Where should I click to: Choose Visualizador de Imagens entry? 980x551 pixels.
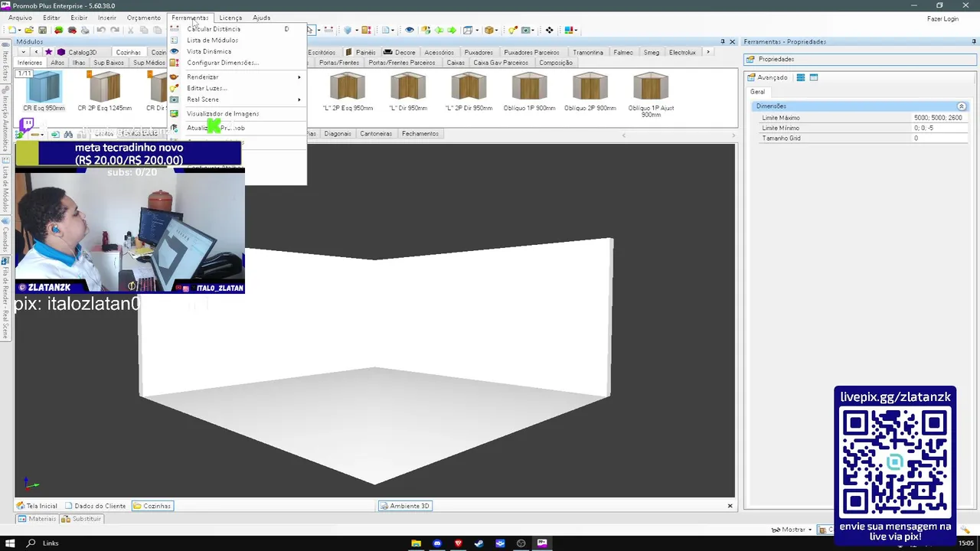pos(237,113)
